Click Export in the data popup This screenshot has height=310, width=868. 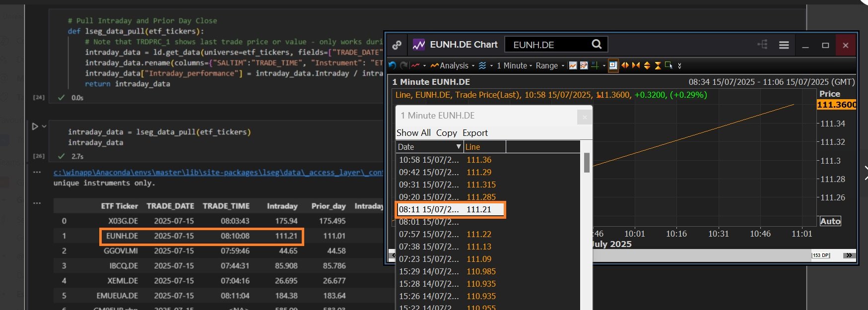(x=475, y=133)
